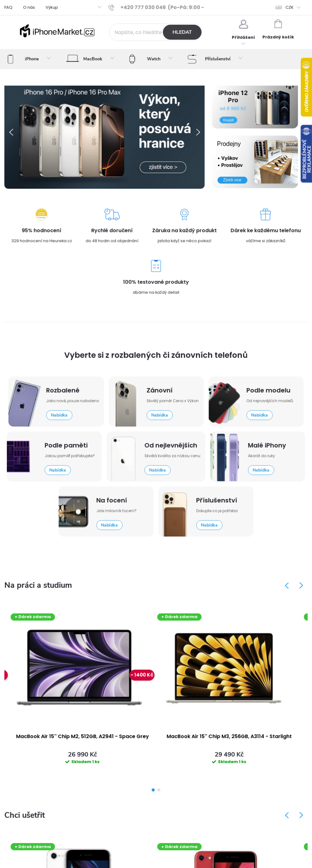Expand the iPhone menu dropdown
The height and width of the screenshot is (868, 312).
pyautogui.click(x=49, y=58)
